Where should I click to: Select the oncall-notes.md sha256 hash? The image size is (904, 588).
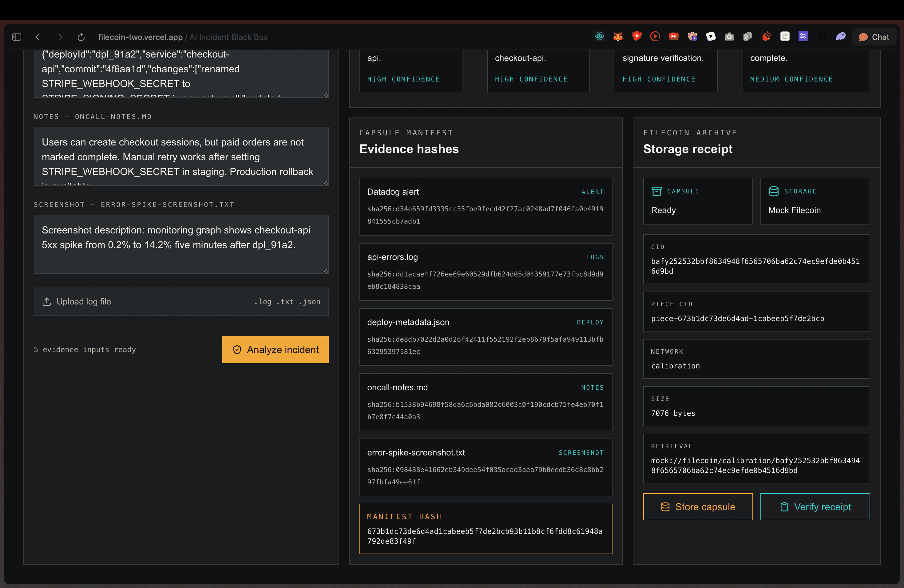(x=485, y=411)
